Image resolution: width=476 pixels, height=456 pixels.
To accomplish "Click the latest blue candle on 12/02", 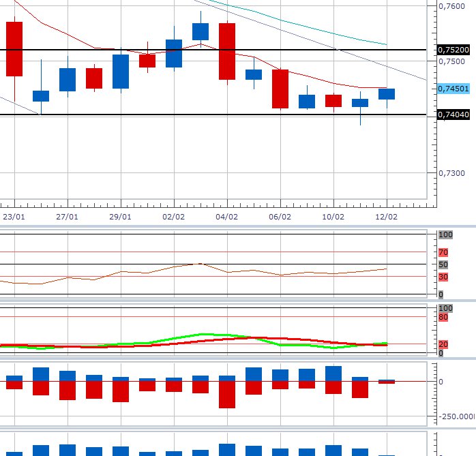I will pyautogui.click(x=387, y=94).
